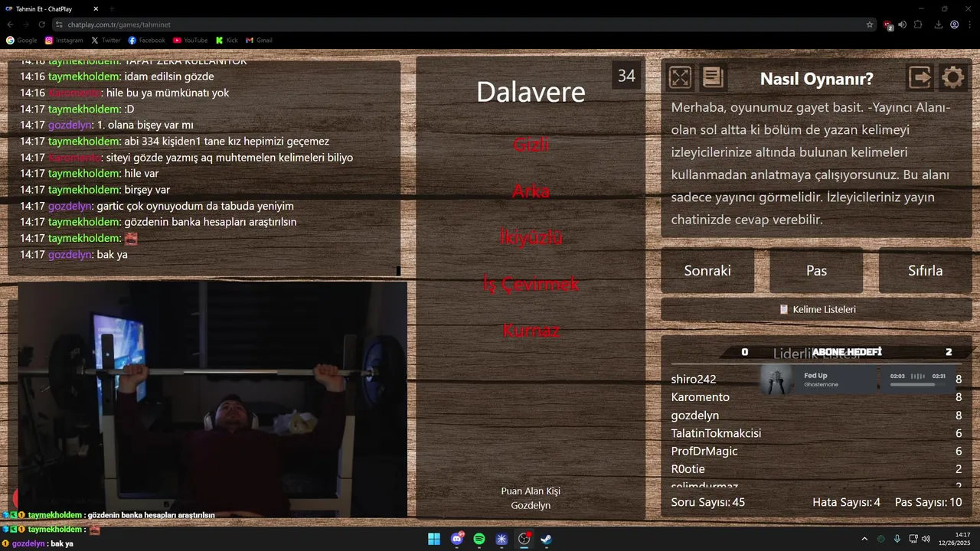
Task: Open a new browser tab
Action: point(112,8)
